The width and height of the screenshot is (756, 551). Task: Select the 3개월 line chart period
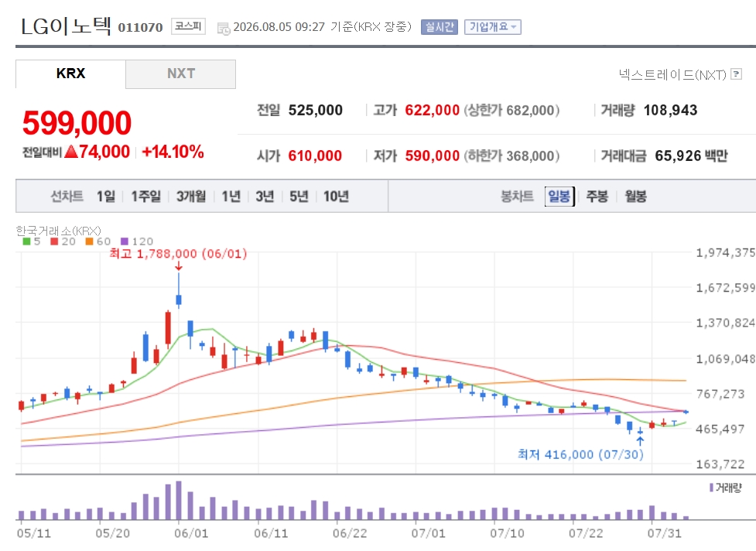pyautogui.click(x=191, y=197)
